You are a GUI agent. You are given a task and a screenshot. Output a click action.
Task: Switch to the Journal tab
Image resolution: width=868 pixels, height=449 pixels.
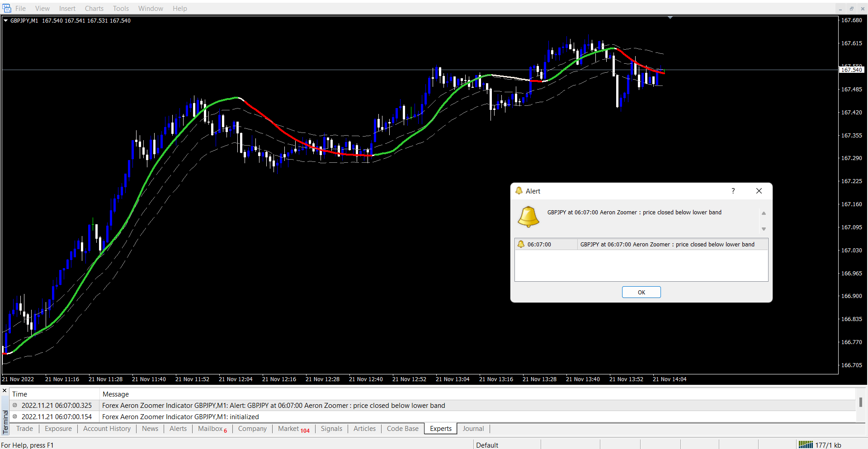[x=473, y=429]
